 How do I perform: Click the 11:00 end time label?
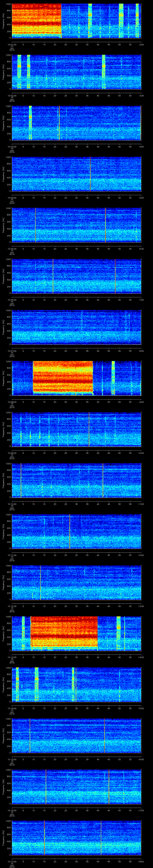pos(141,504)
